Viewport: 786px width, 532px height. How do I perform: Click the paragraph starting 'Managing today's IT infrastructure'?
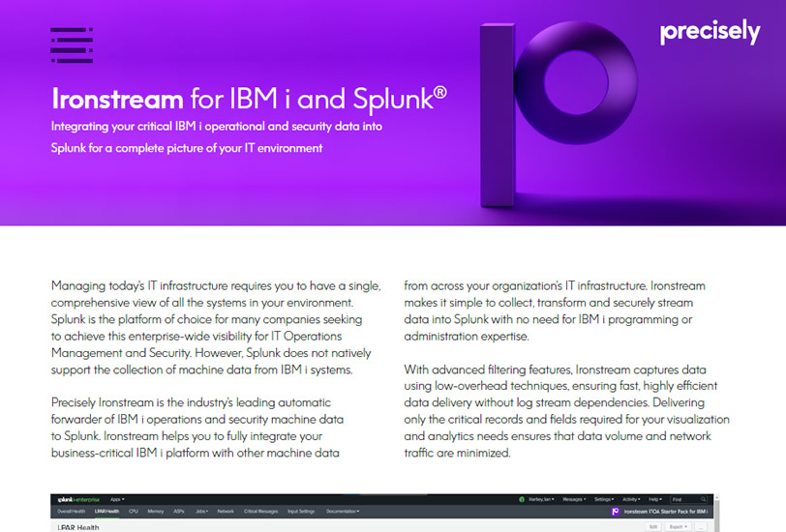tap(216, 328)
